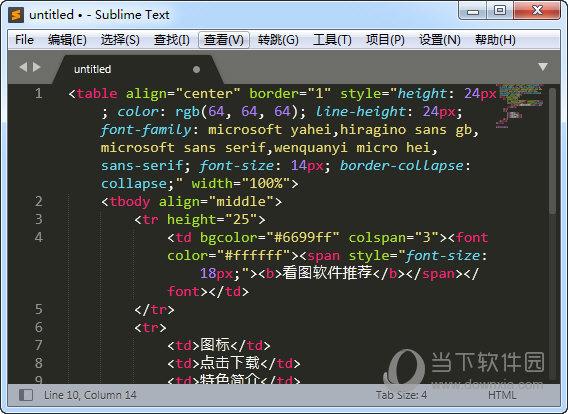Open the 查看(V) menu
Image resolution: width=568 pixels, height=414 pixels.
pyautogui.click(x=224, y=39)
